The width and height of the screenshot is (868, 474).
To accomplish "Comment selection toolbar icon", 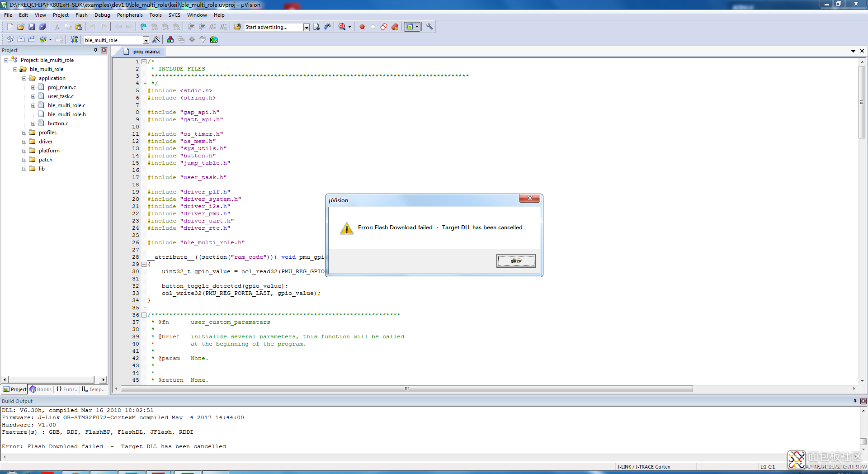I will 212,27.
